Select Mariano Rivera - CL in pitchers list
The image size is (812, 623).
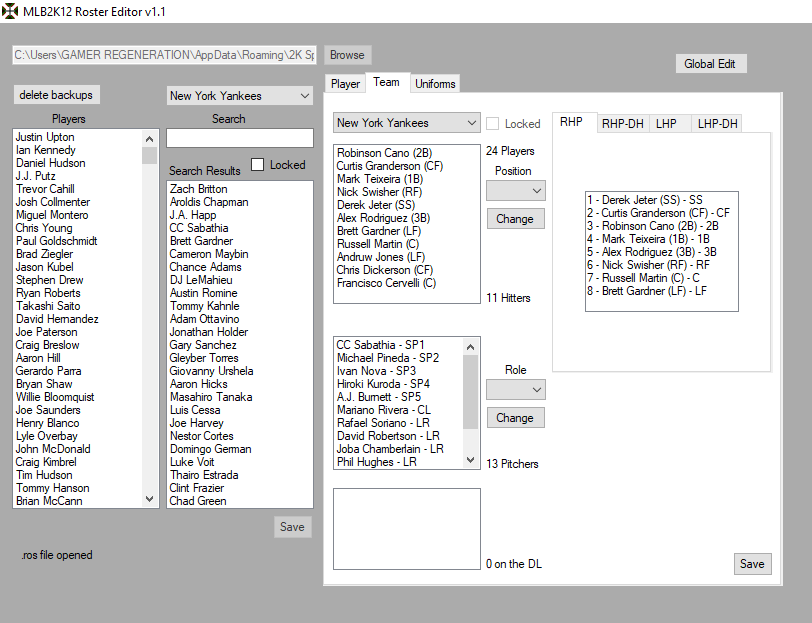coord(383,410)
